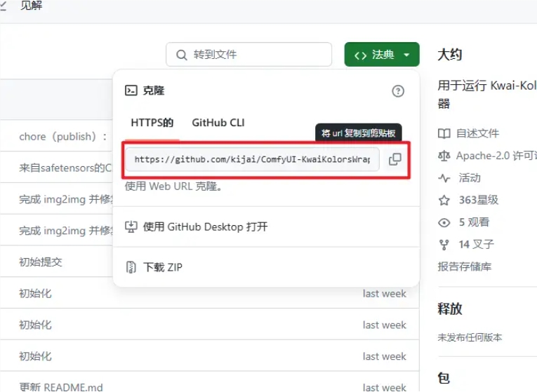Click the search magnifier icon

point(182,55)
